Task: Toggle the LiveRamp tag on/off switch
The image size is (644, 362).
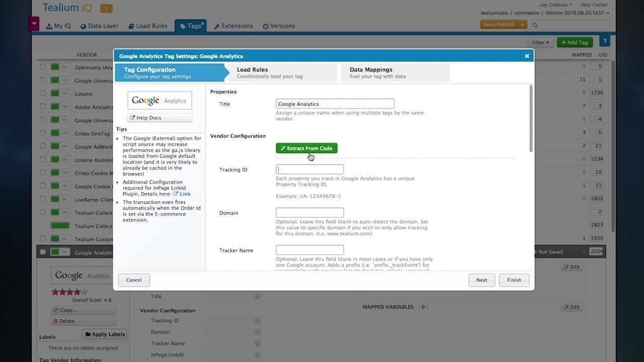Action: [x=60, y=200]
